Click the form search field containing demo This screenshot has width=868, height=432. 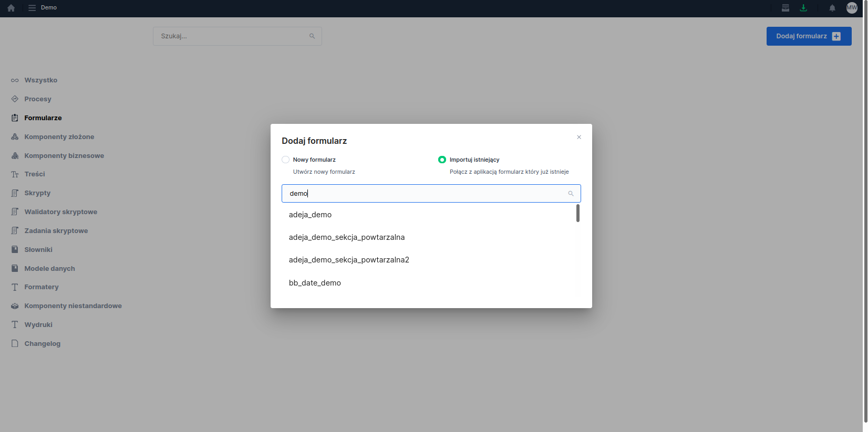426,194
